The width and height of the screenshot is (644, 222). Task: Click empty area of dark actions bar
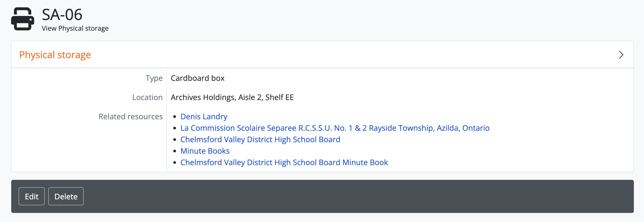click(x=347, y=196)
